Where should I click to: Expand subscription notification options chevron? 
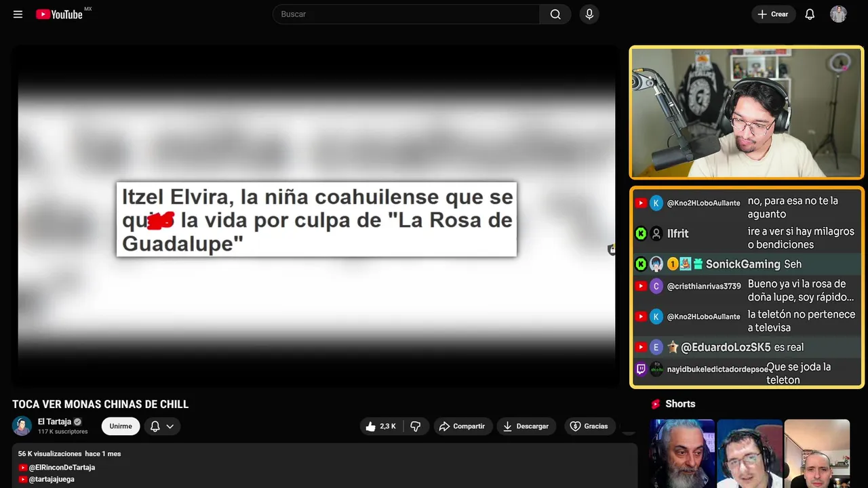point(170,426)
